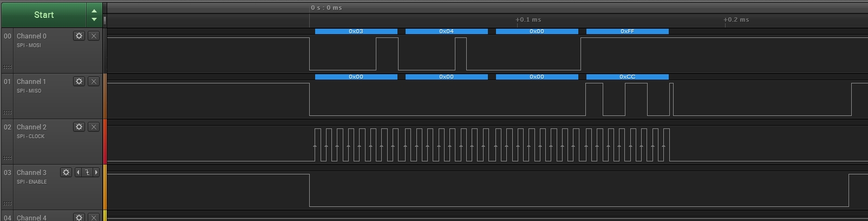
Task: Open Channel 4 settings gear
Action: pos(79,217)
